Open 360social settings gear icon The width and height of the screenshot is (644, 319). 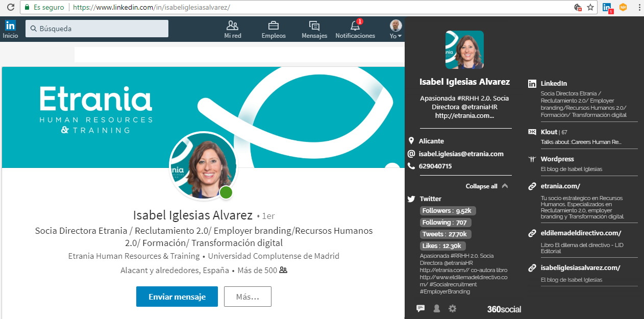[452, 308]
